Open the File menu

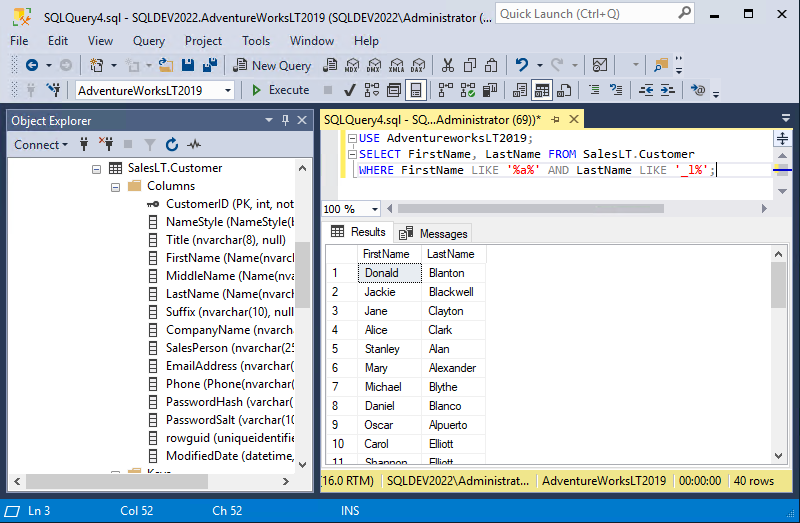click(19, 41)
